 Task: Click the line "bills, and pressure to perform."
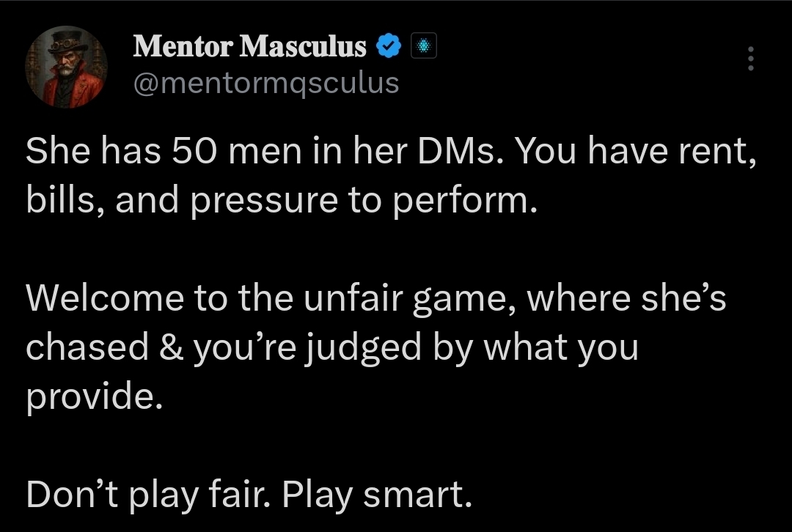(282, 201)
